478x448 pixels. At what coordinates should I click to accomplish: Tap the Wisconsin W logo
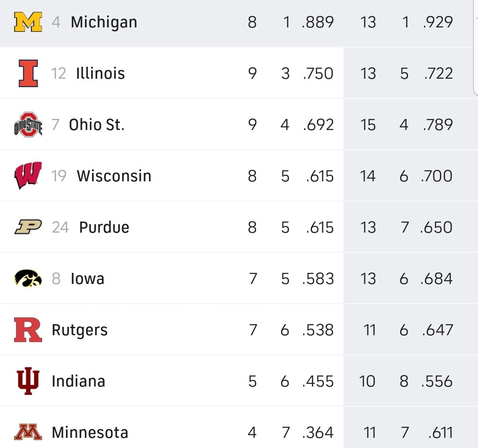pos(28,176)
